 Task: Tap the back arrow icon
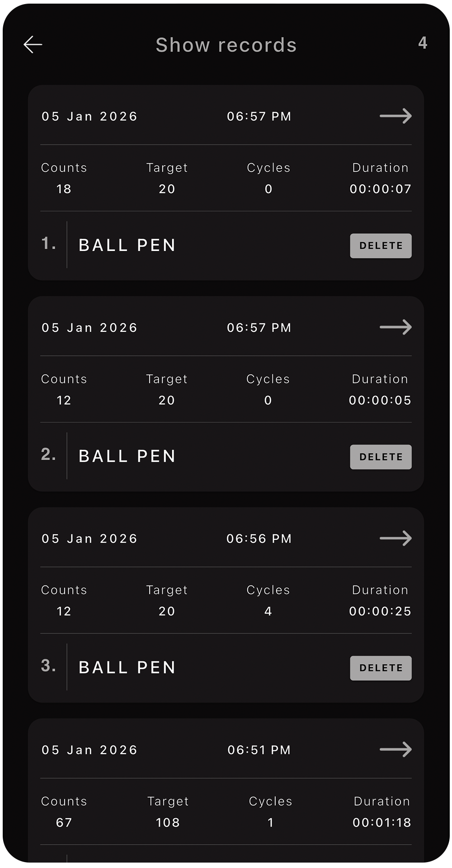33,44
